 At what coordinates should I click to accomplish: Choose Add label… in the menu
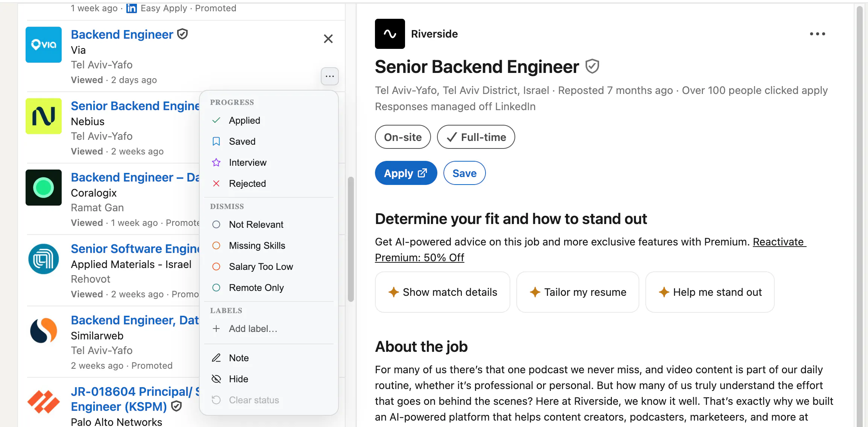269,329
